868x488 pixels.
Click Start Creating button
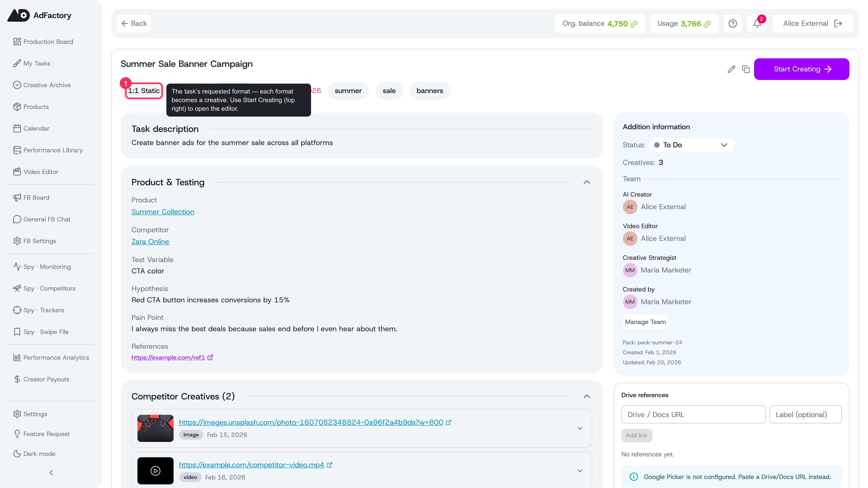[801, 69]
